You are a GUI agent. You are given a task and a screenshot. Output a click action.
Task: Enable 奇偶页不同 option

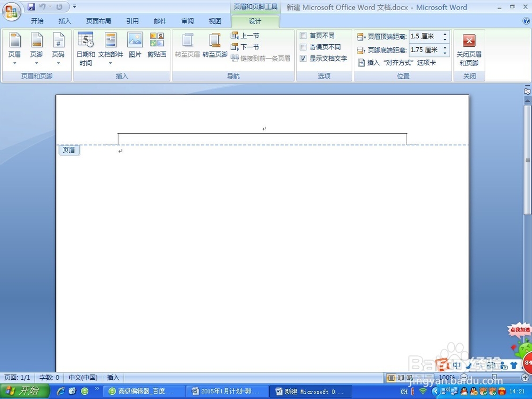click(304, 47)
